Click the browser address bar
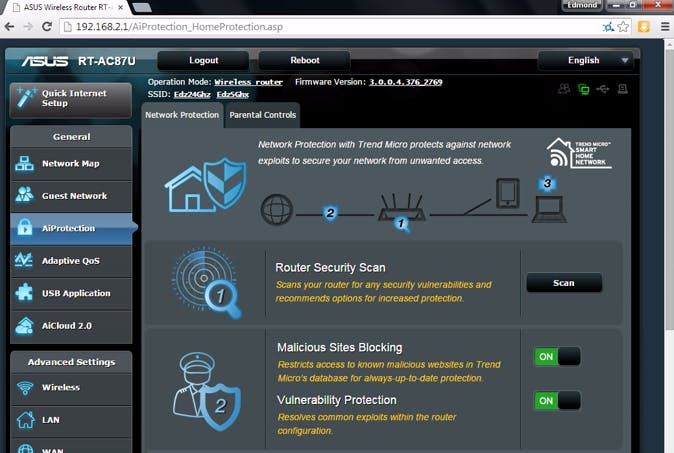 point(335,27)
